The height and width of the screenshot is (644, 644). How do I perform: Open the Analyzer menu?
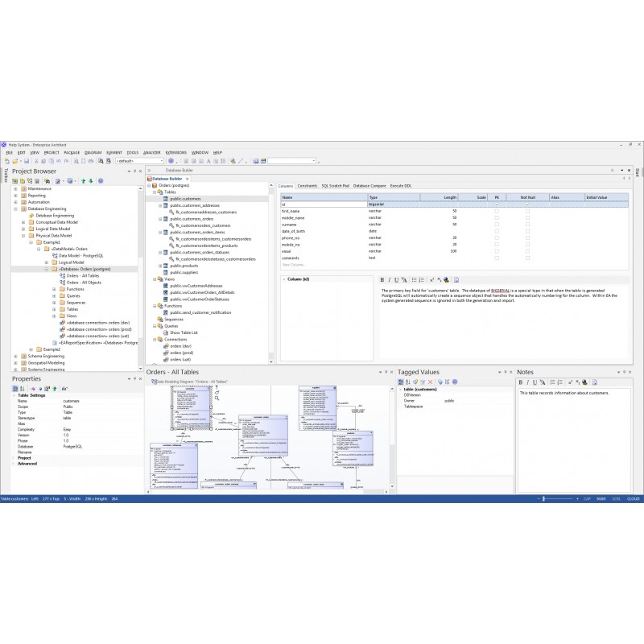tap(151, 152)
